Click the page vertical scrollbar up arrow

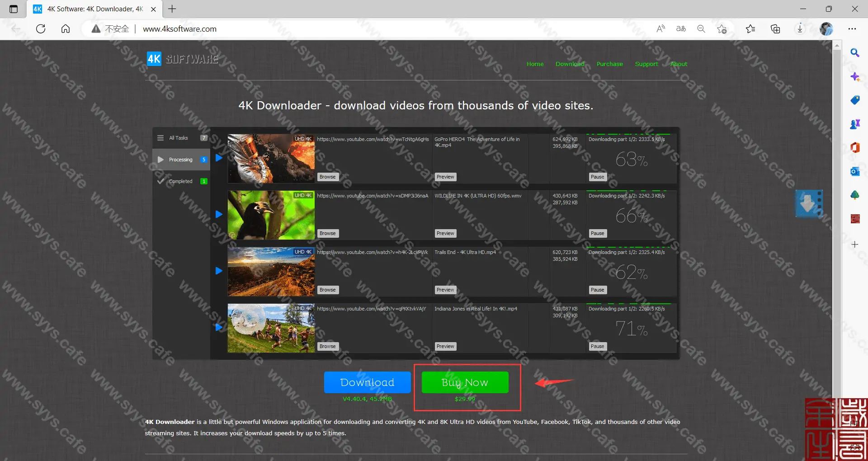tap(837, 46)
